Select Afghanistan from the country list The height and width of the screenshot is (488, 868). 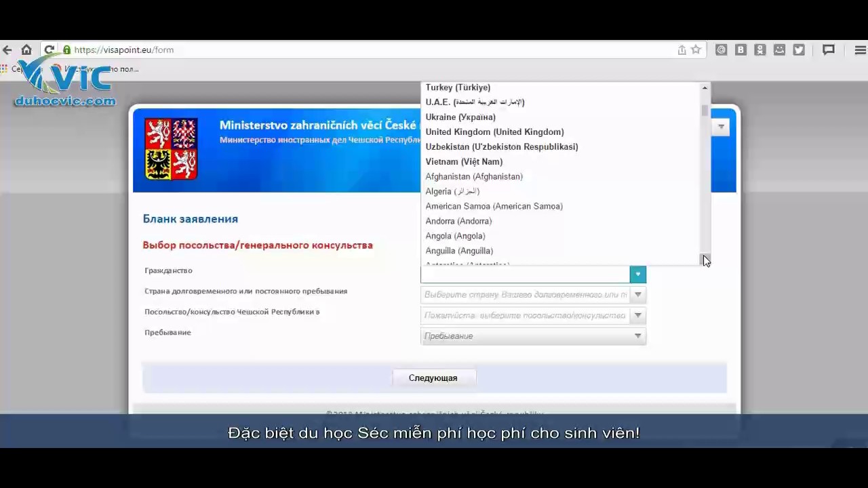(x=560, y=177)
